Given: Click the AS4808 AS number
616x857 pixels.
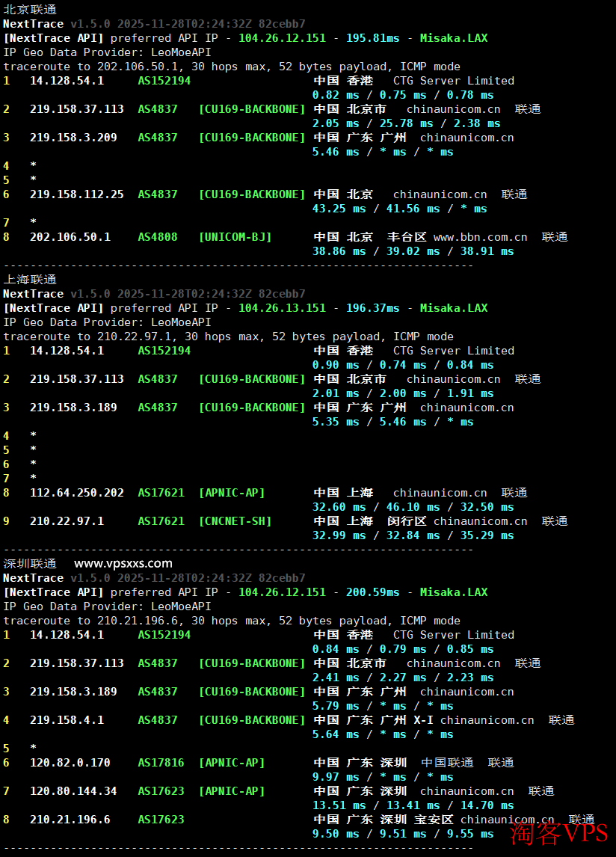Looking at the screenshot, I should point(158,237).
